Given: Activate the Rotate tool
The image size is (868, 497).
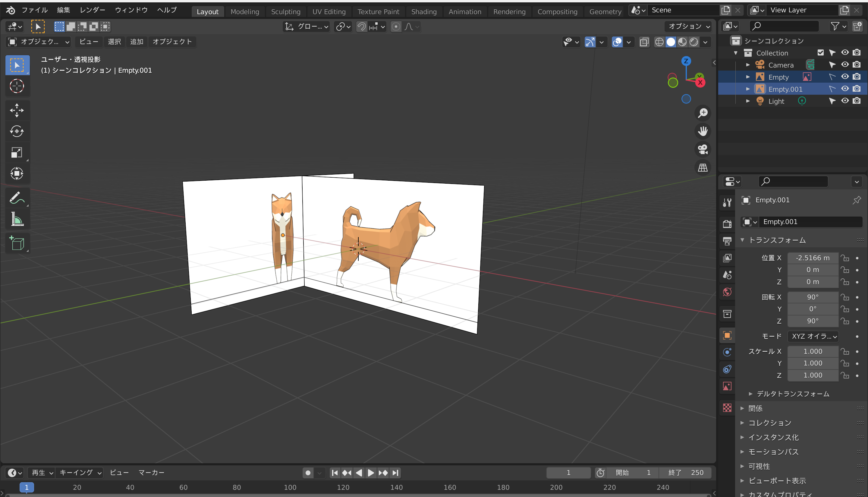Looking at the screenshot, I should (x=17, y=131).
